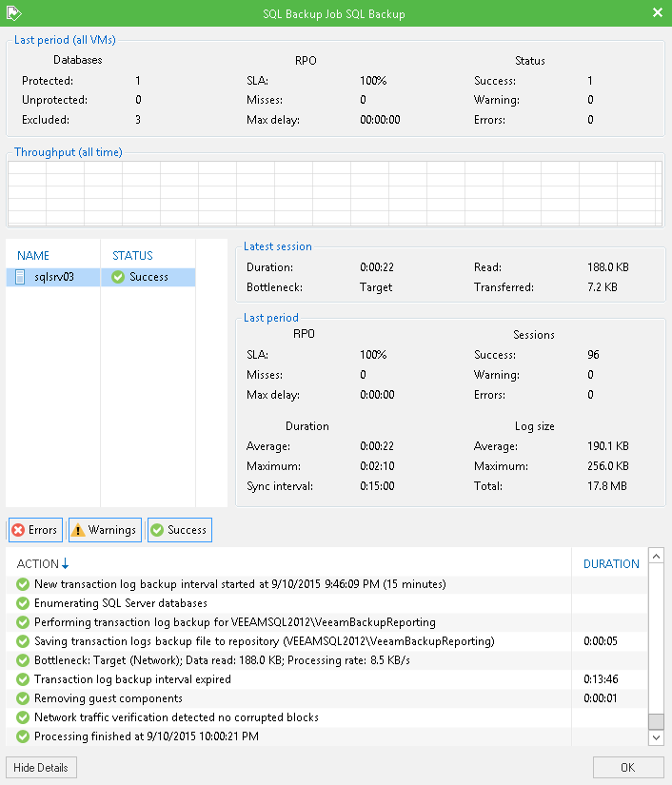Click status icon for Transaction log backup interval expired
The width and height of the screenshot is (672, 785).
(23, 679)
